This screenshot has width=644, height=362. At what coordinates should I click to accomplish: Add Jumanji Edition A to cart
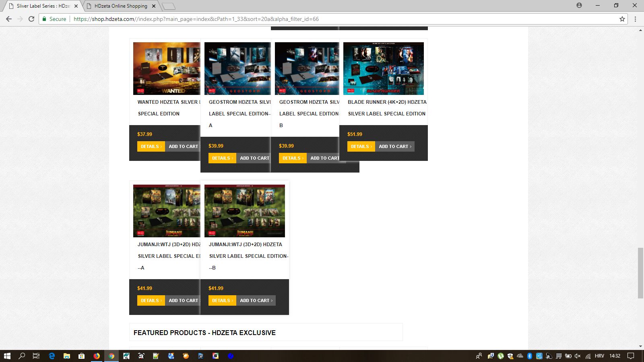pos(183,300)
